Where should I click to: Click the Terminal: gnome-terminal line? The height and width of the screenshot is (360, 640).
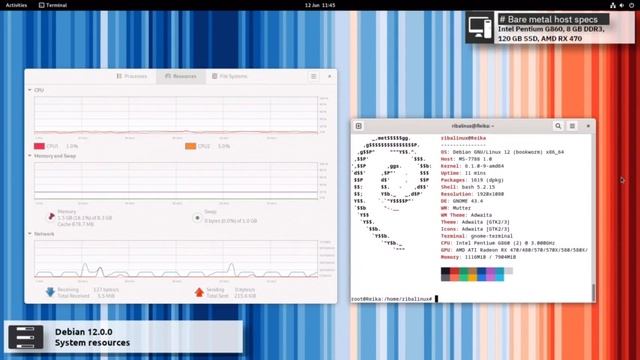[477, 236]
